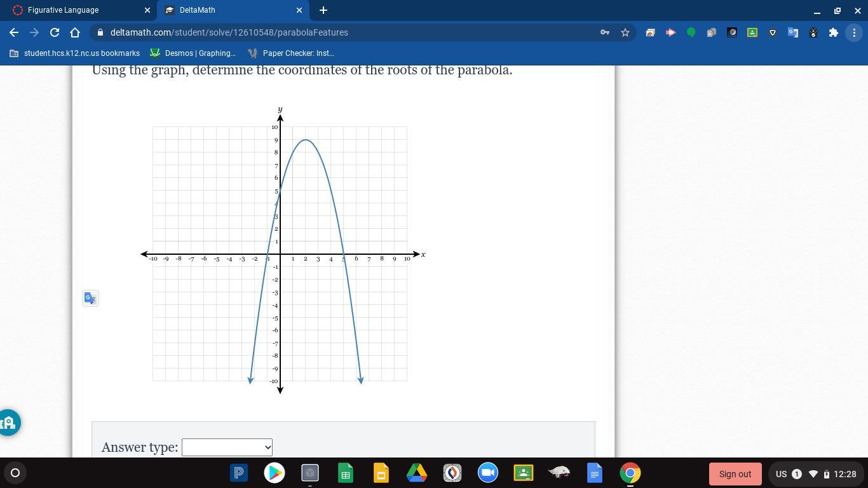Launch PowerSchool from the shelf

coord(239,473)
